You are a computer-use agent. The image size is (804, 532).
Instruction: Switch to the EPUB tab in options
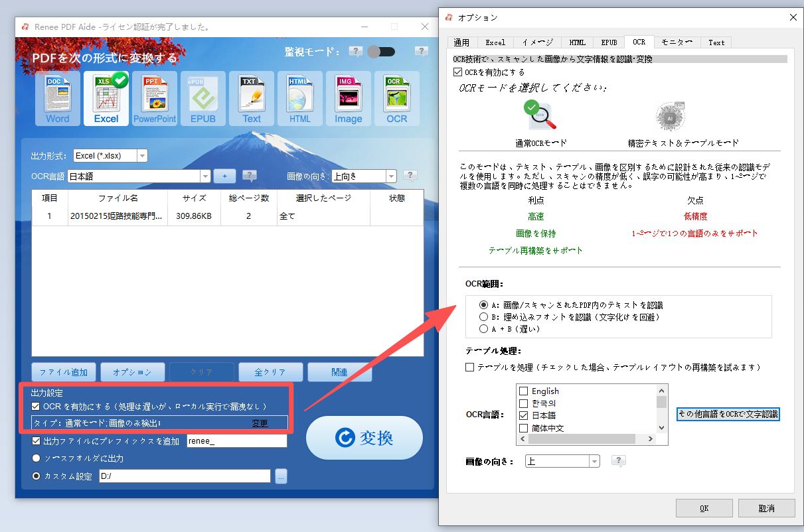pyautogui.click(x=609, y=42)
